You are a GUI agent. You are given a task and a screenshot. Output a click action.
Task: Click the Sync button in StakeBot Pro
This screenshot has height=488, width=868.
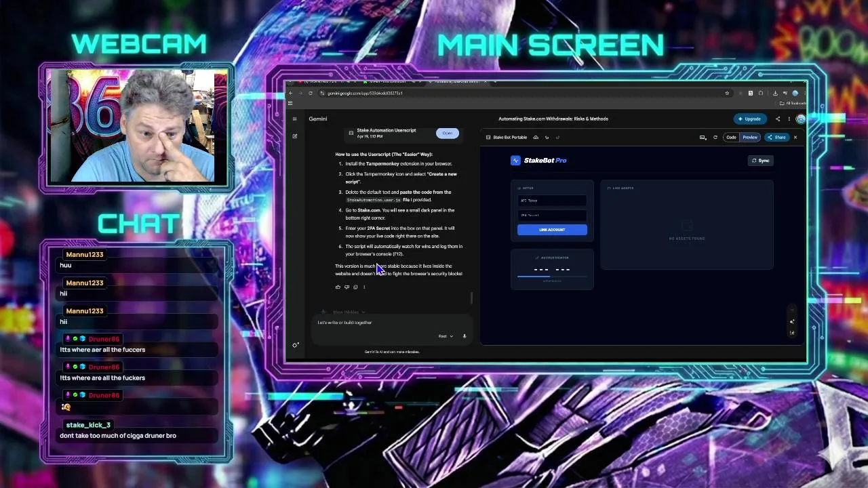point(760,161)
